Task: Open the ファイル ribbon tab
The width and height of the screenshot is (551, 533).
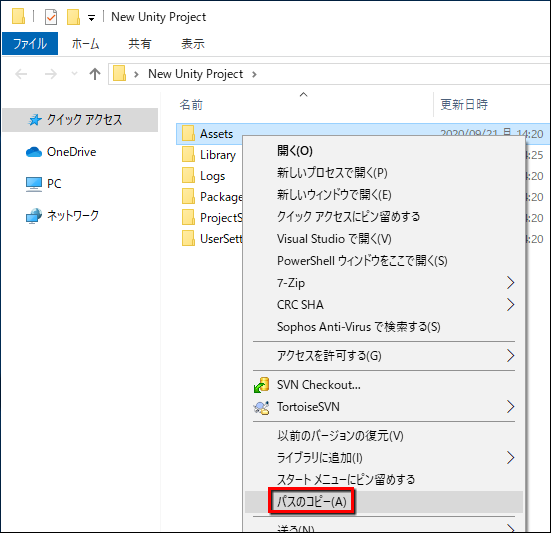Action: (x=30, y=44)
